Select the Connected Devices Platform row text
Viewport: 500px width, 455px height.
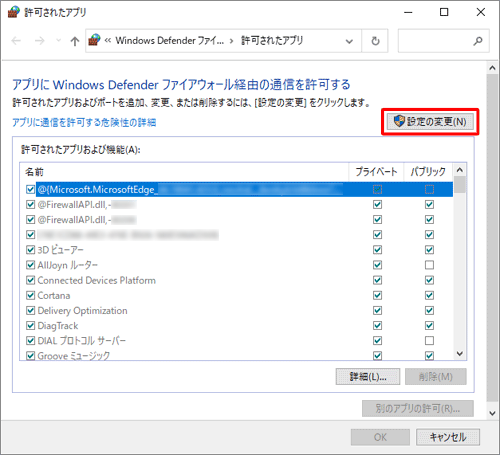pos(96,280)
